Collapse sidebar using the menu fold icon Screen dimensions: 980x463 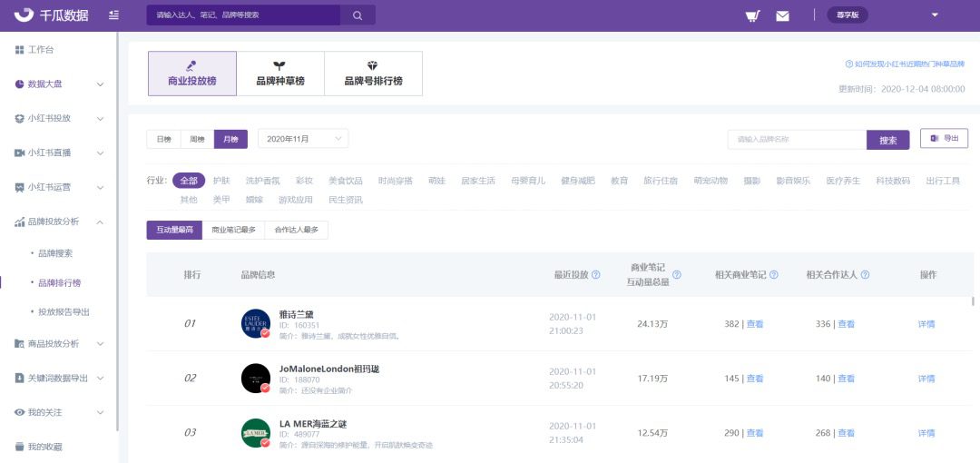tap(113, 15)
